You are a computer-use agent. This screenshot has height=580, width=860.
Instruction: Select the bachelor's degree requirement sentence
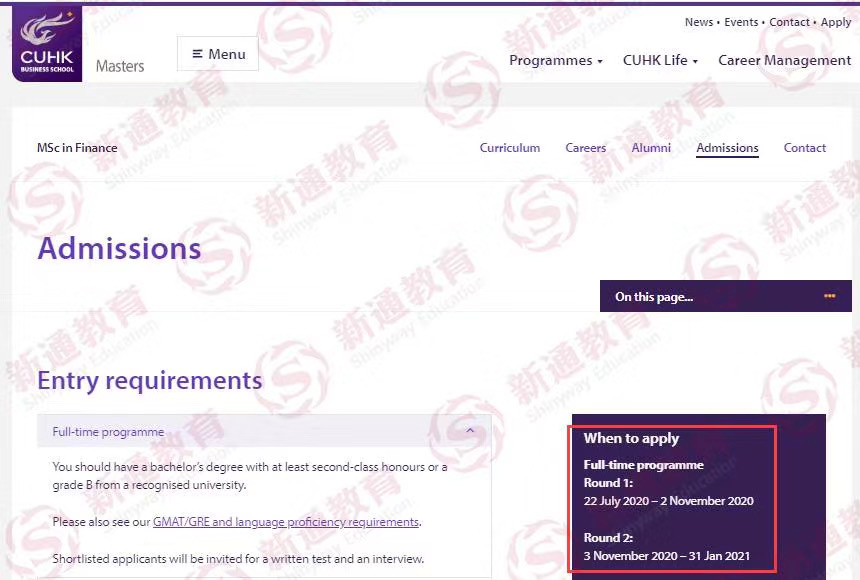click(250, 476)
